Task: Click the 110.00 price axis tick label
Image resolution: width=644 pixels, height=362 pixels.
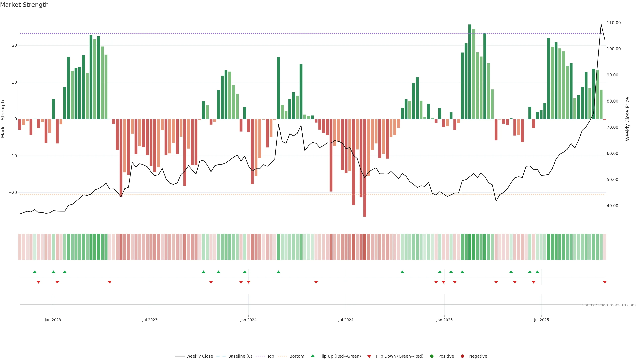Action: tap(613, 23)
